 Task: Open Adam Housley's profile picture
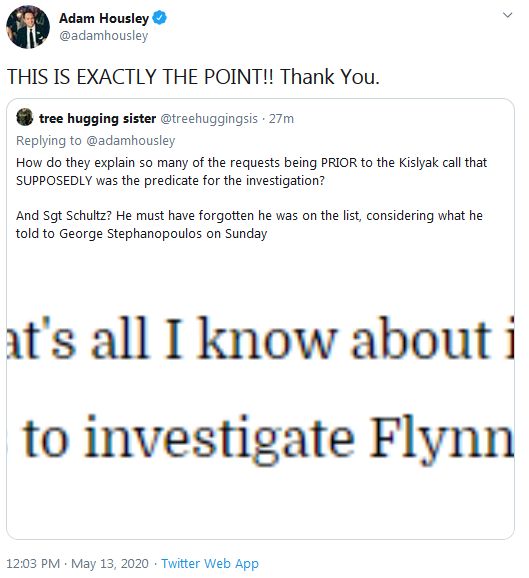pos(28,27)
